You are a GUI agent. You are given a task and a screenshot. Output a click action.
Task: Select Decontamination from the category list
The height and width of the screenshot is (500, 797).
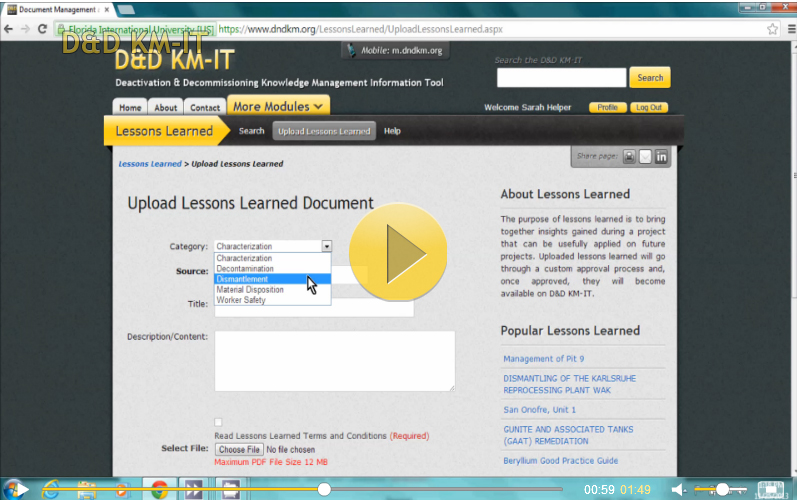[272, 268]
